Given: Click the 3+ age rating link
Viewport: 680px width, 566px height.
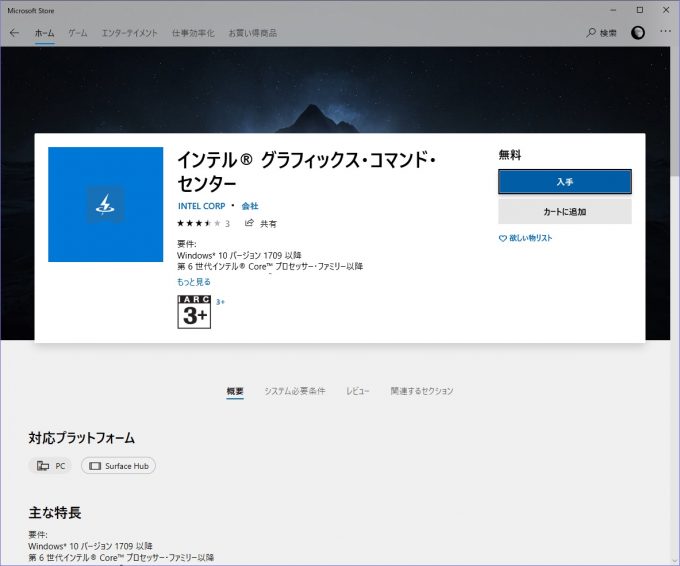Looking at the screenshot, I should [x=220, y=302].
